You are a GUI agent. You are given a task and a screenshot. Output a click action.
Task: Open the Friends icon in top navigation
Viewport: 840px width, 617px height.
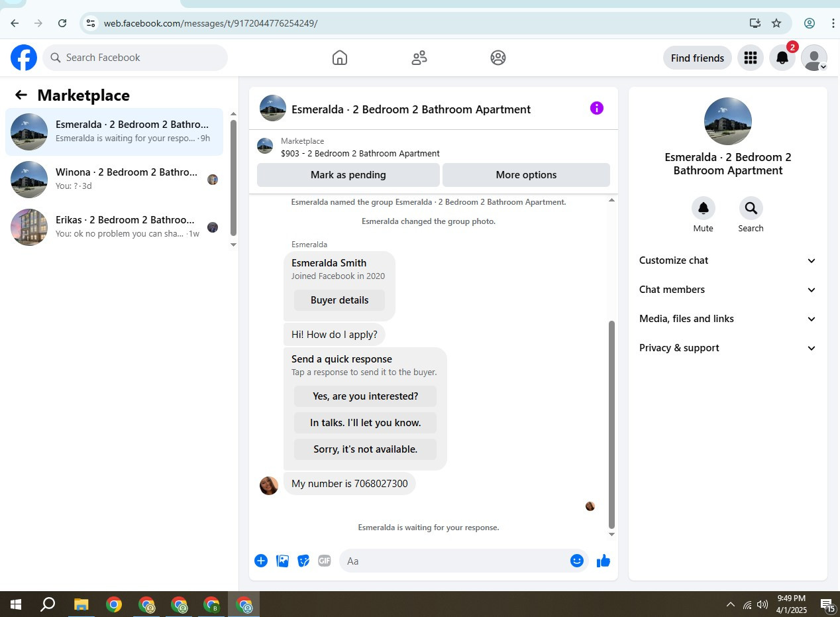click(x=419, y=58)
